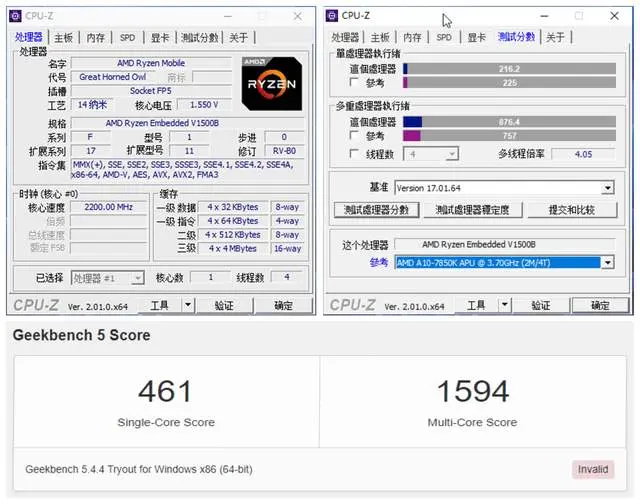
Task: Click single-thread this-processor bar 216.2
Action: 509,69
